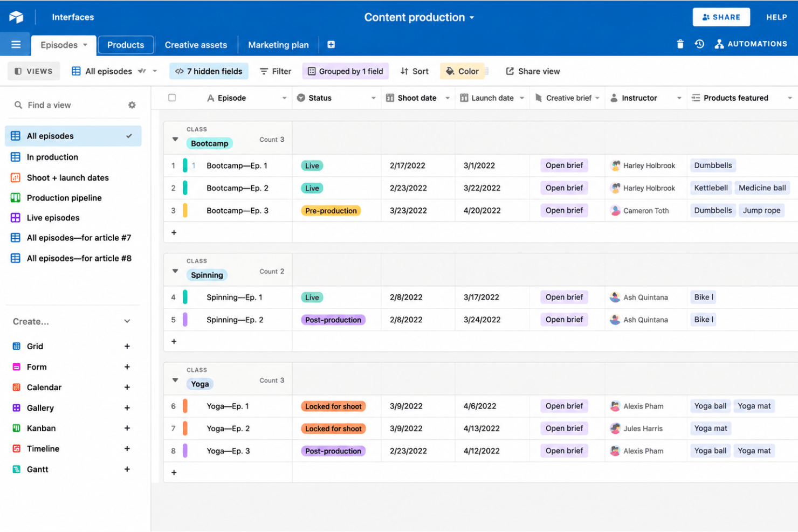Open the 7 hidden fields button
The height and width of the screenshot is (532, 798).
(x=209, y=71)
